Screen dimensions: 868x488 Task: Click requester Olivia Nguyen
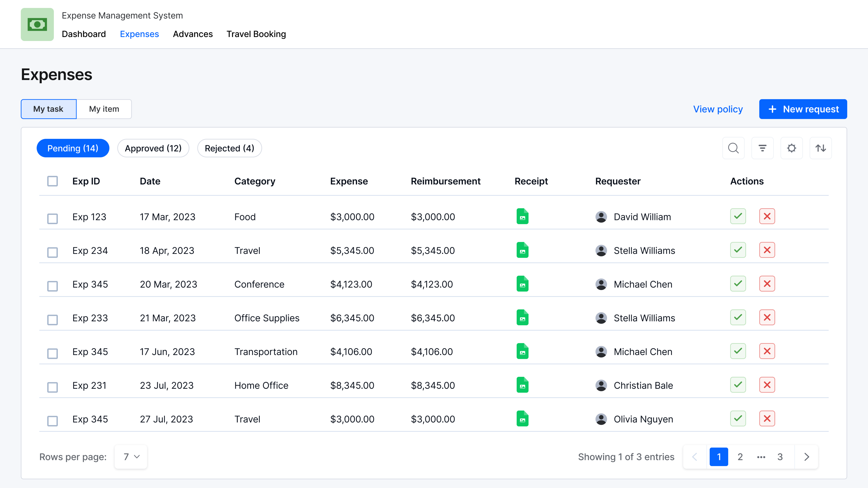pyautogui.click(x=643, y=419)
